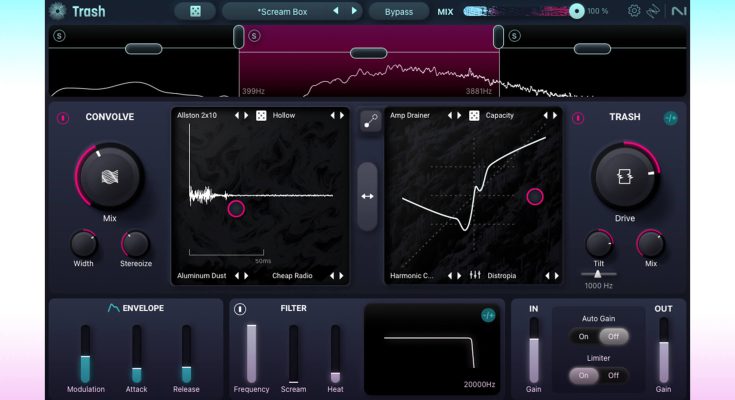The image size is (735, 400).
Task: Click the link icon between Convolve and Trash
Action: coord(368,120)
